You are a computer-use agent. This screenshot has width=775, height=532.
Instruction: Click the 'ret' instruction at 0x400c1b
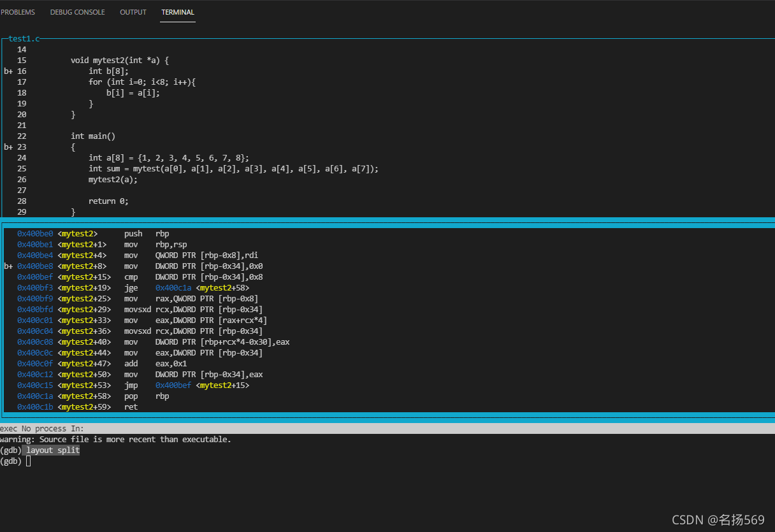click(131, 407)
